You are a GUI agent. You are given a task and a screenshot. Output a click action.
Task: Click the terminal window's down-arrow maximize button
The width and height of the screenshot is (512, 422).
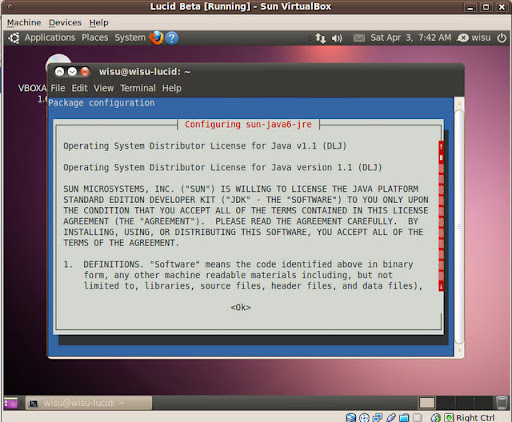(72, 72)
